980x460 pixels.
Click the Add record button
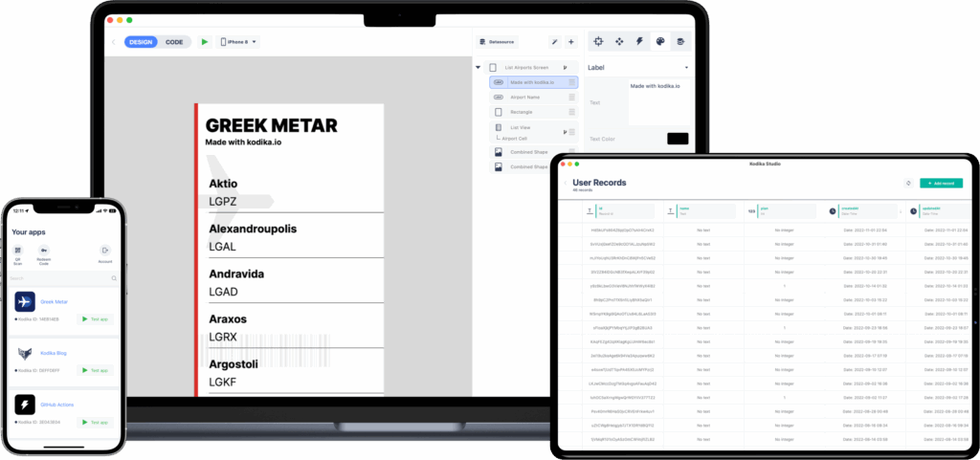[941, 183]
